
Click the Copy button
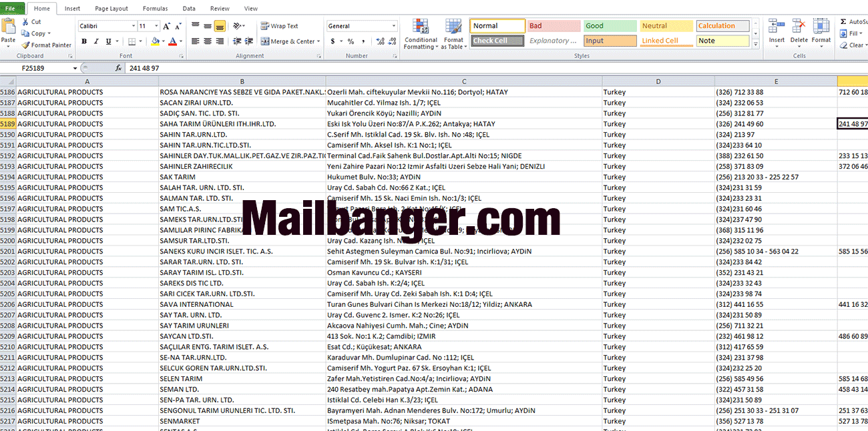pyautogui.click(x=34, y=33)
